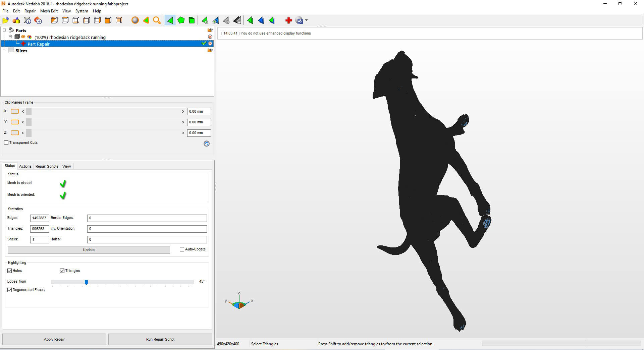Uncheck the Degenerated Faces checkbox
Screen dimensions: 644x350
[x=10, y=290]
